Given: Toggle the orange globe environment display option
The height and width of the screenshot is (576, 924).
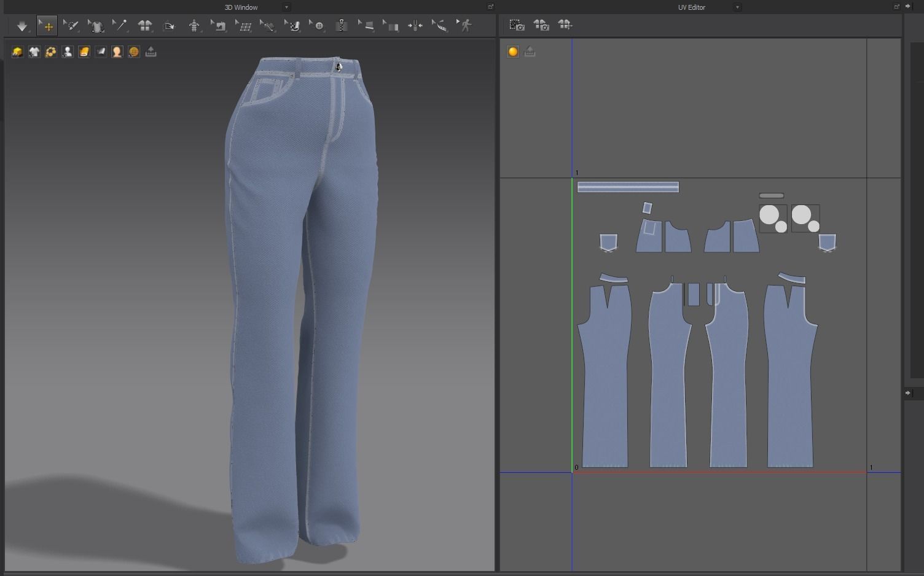Looking at the screenshot, I should [x=134, y=52].
